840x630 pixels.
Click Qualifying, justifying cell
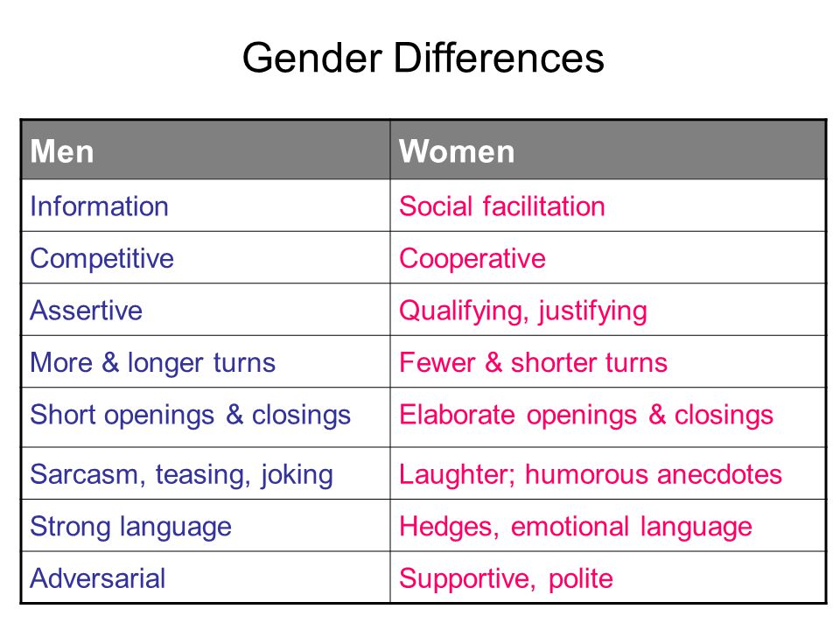(608, 310)
